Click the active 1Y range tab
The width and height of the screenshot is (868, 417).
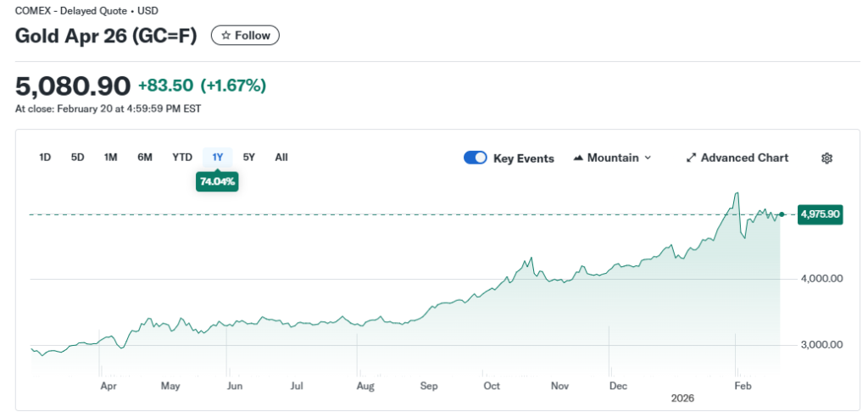[218, 157]
